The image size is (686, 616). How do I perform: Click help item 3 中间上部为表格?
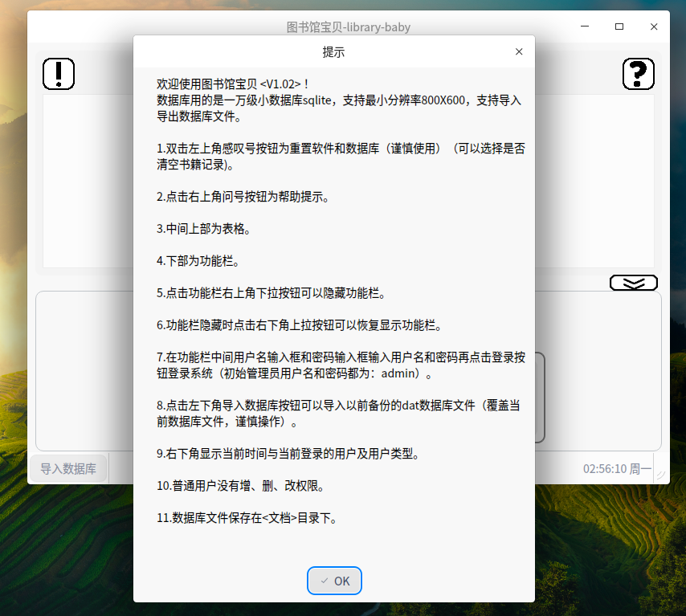203,229
